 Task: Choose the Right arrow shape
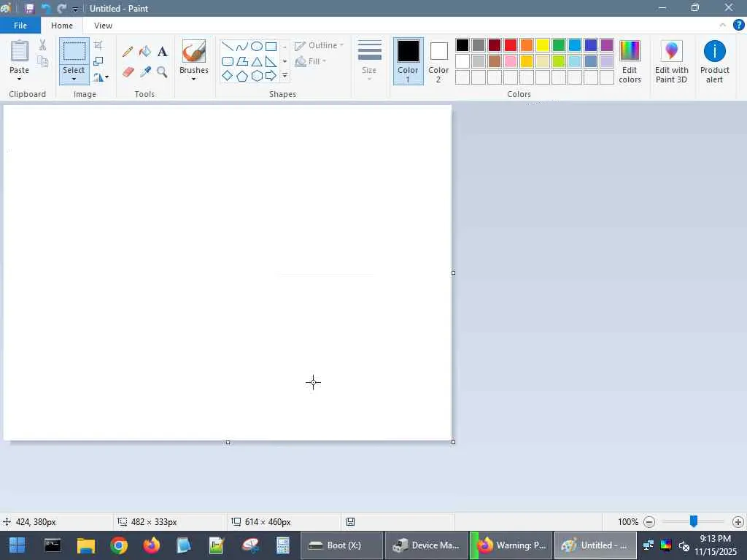271,76
